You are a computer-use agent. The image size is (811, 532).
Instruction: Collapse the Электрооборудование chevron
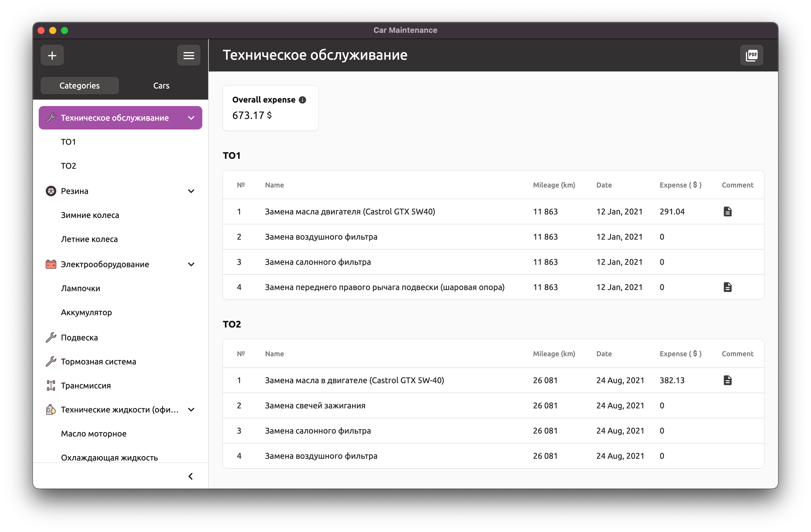191,264
